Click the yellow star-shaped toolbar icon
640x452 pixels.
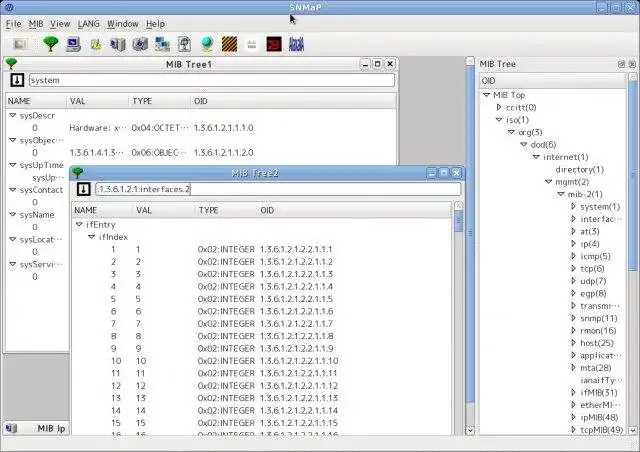click(x=96, y=45)
